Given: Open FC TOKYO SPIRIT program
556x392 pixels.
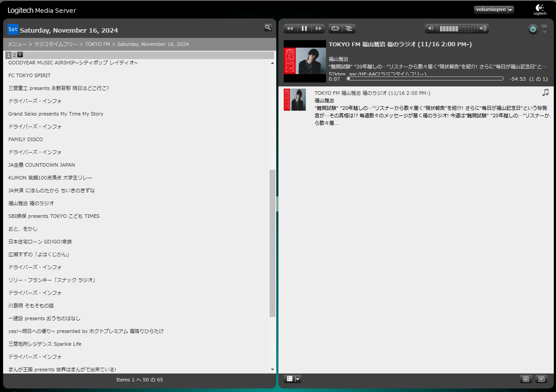Looking at the screenshot, I should pyautogui.click(x=30, y=75).
